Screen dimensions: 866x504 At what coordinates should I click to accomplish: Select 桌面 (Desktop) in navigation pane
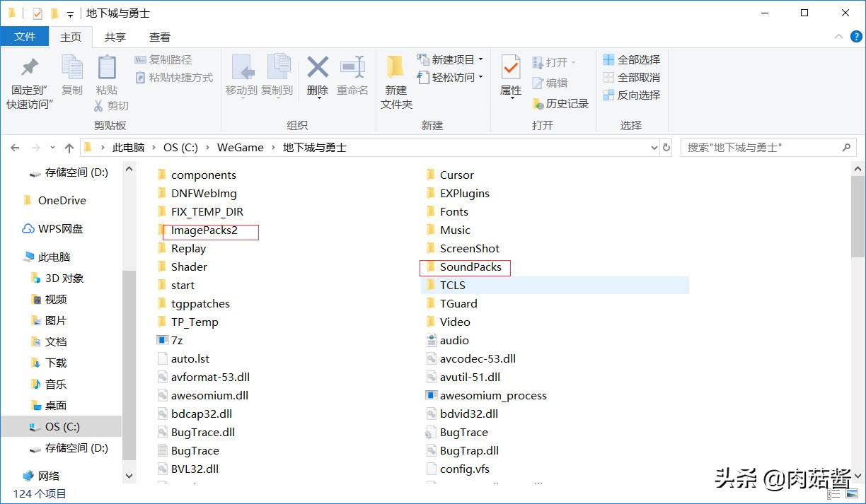pos(48,405)
